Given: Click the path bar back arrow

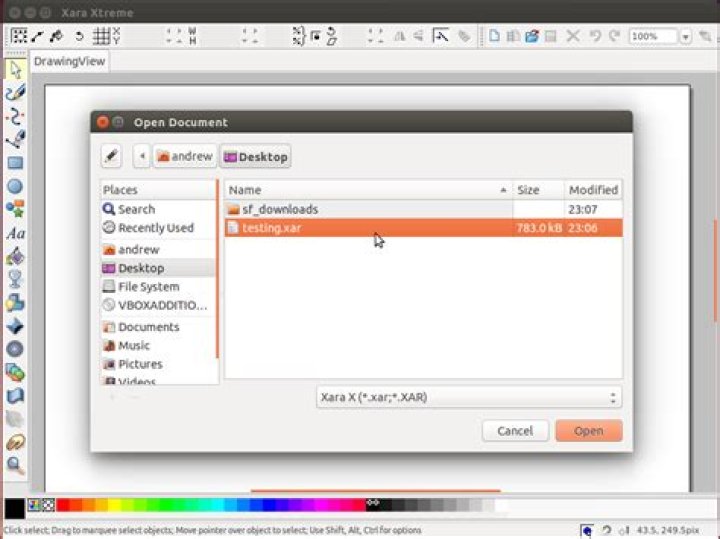Looking at the screenshot, I should tap(142, 156).
